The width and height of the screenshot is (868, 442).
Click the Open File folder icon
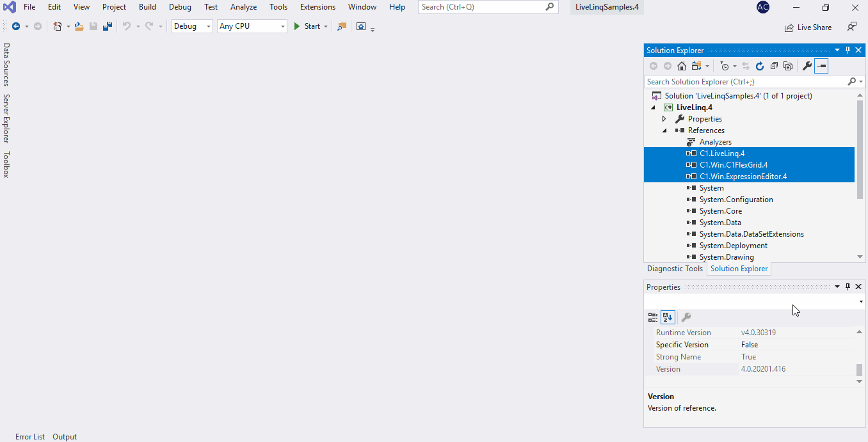point(79,26)
